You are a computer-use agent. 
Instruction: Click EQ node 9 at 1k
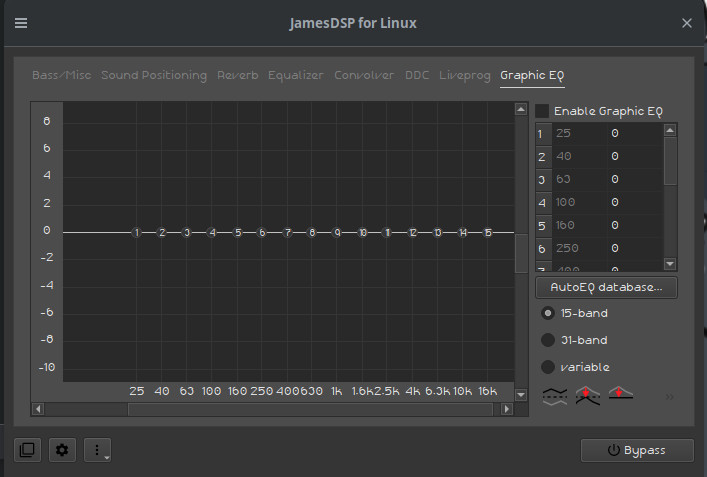(x=337, y=233)
